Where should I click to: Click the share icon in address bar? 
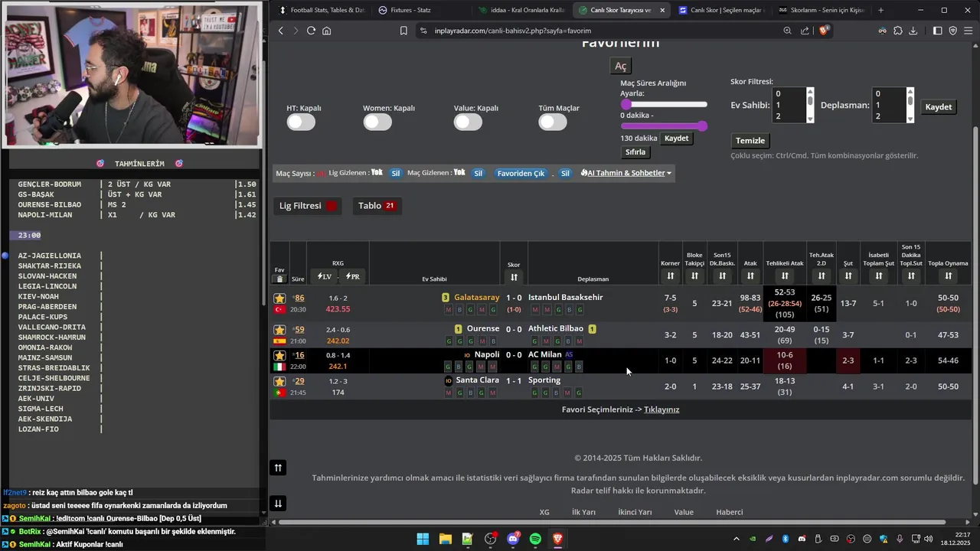click(x=805, y=31)
